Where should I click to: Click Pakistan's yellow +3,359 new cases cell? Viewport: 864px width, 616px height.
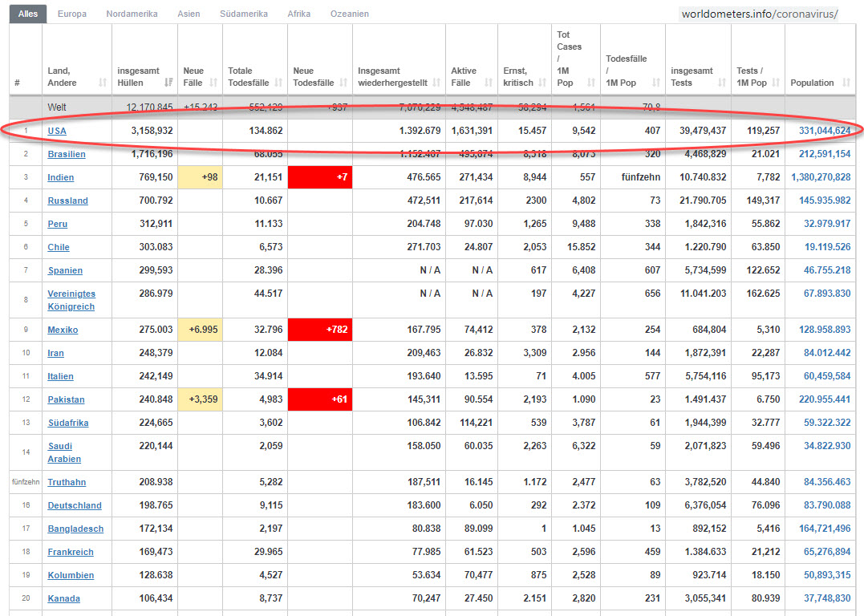click(x=200, y=399)
